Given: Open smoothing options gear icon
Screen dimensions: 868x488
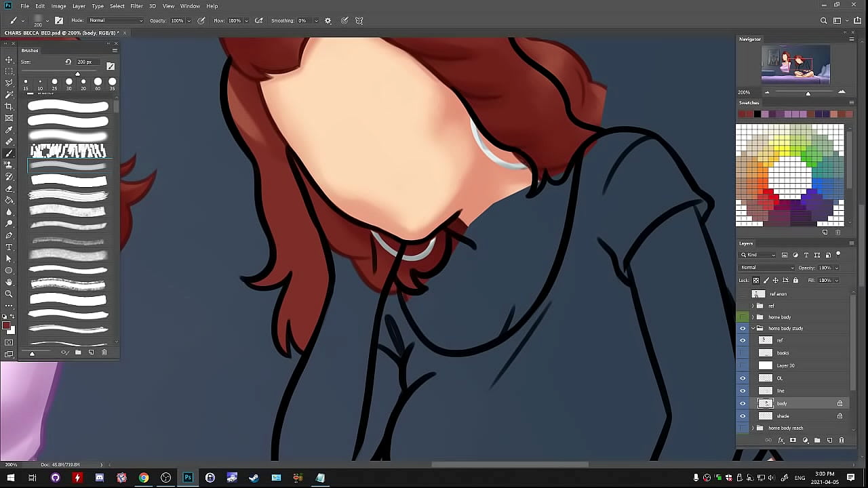Looking at the screenshot, I should tap(328, 20).
